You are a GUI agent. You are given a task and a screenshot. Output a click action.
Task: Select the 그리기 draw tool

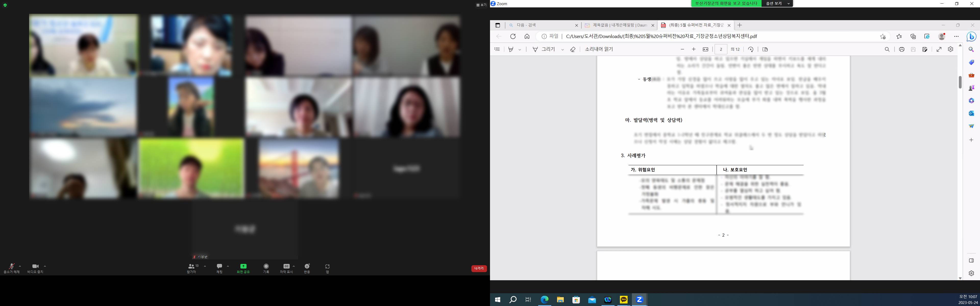[543, 49]
